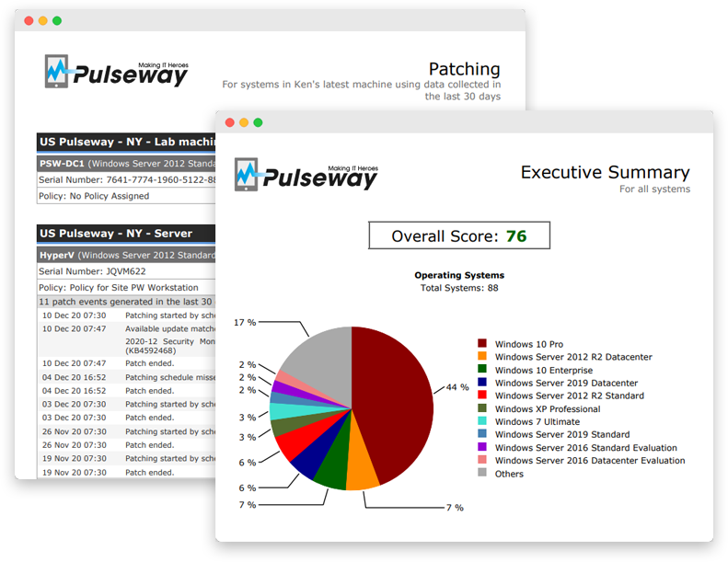Minimize the Patching window with yellow button
The height and width of the screenshot is (562, 728).
click(x=42, y=21)
